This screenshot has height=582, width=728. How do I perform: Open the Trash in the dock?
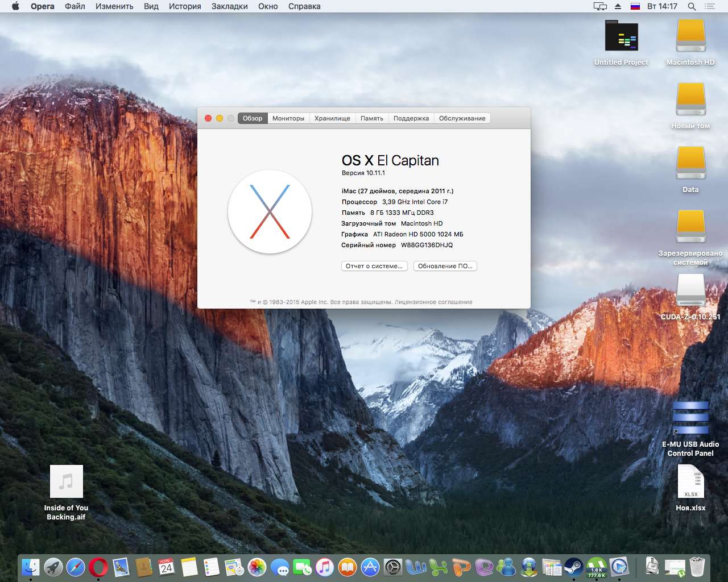[x=697, y=567]
